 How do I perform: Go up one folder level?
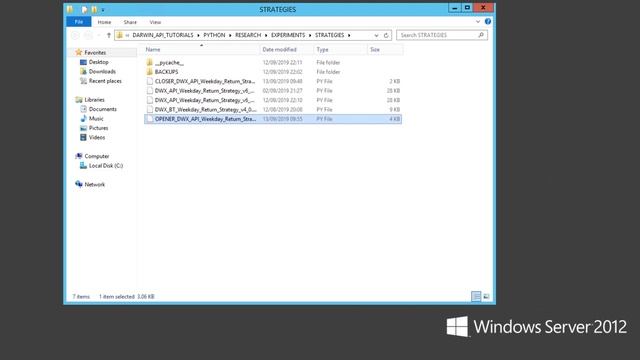click(109, 36)
